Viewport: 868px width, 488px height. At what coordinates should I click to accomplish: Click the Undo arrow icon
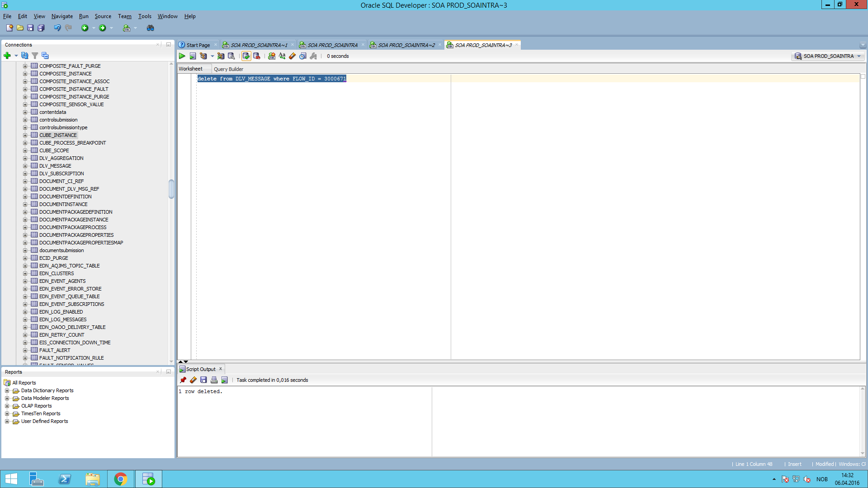pos(57,28)
